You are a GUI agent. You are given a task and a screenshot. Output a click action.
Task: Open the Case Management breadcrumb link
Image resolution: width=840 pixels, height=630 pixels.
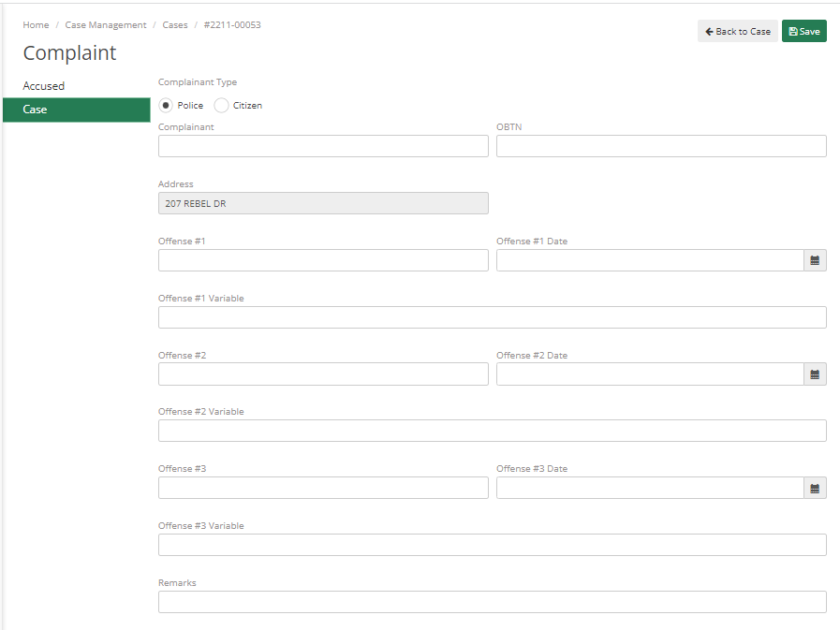106,24
